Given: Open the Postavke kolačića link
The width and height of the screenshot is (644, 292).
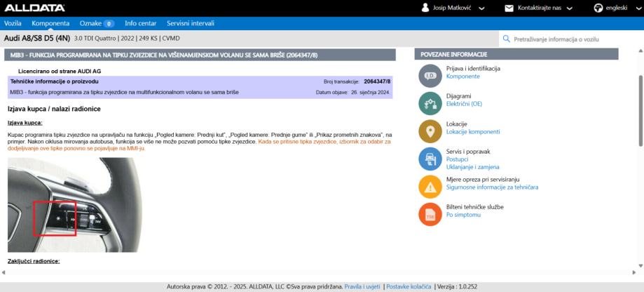Looking at the screenshot, I should click(x=409, y=286).
